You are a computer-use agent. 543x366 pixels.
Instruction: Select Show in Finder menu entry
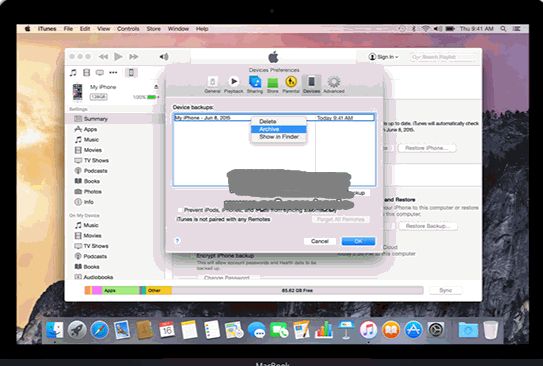click(x=279, y=137)
